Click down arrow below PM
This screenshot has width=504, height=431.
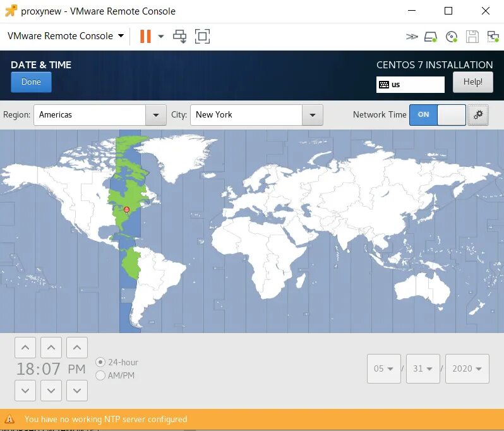(77, 391)
